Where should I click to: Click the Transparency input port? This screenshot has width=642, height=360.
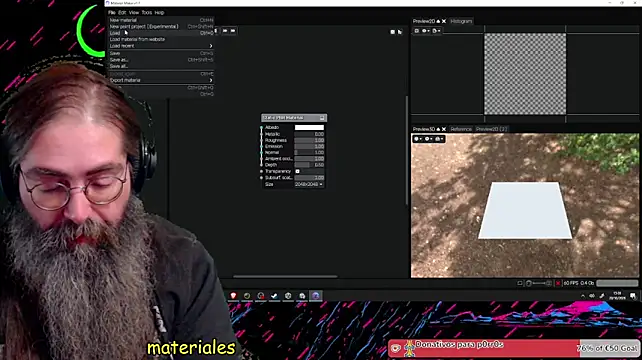262,171
